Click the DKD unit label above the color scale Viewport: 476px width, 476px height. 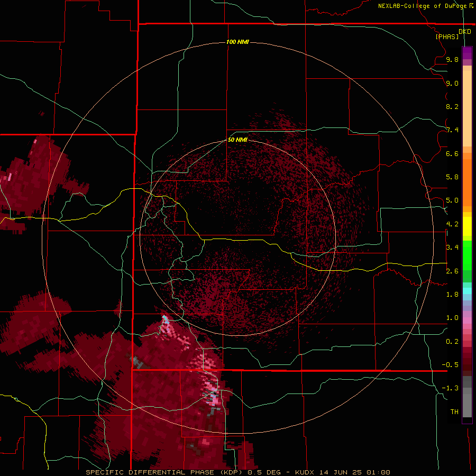[x=465, y=32]
